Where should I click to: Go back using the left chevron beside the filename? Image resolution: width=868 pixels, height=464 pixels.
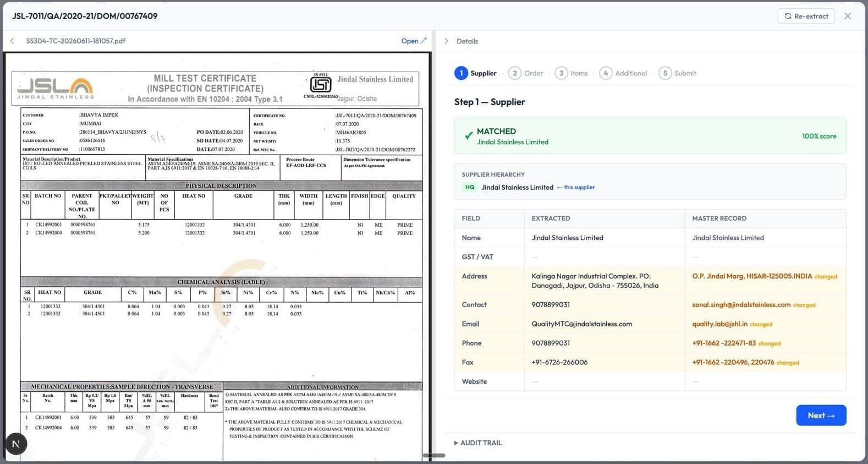[x=12, y=41]
